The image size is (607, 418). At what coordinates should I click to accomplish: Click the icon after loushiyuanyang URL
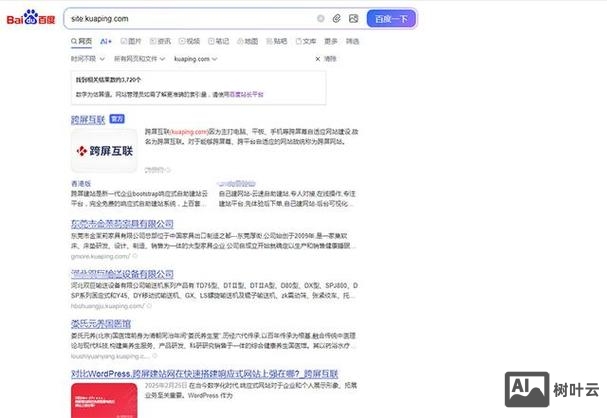154,356
